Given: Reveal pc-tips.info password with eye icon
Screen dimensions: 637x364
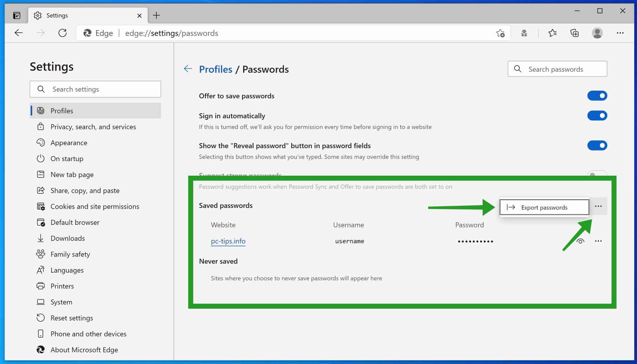Looking at the screenshot, I should tap(580, 241).
